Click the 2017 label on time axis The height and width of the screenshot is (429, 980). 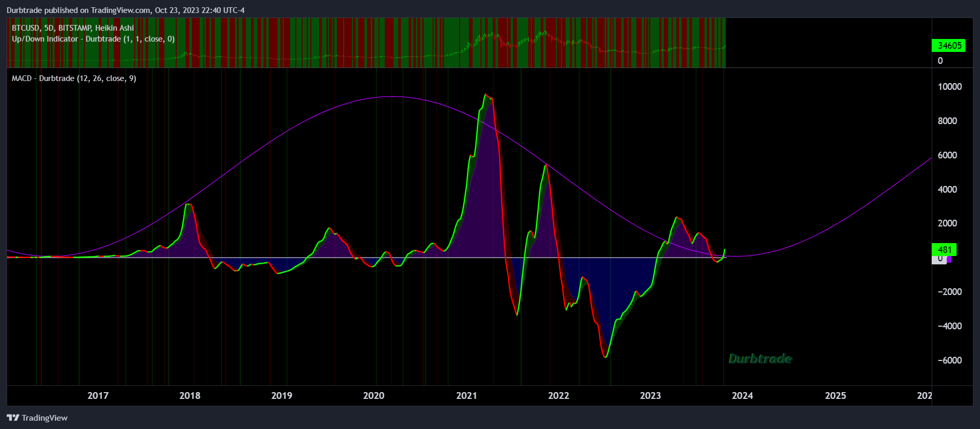click(98, 396)
